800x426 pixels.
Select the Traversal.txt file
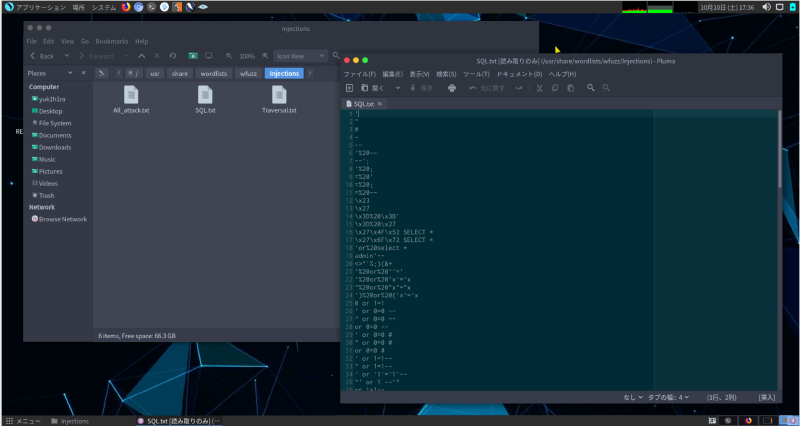(x=279, y=98)
